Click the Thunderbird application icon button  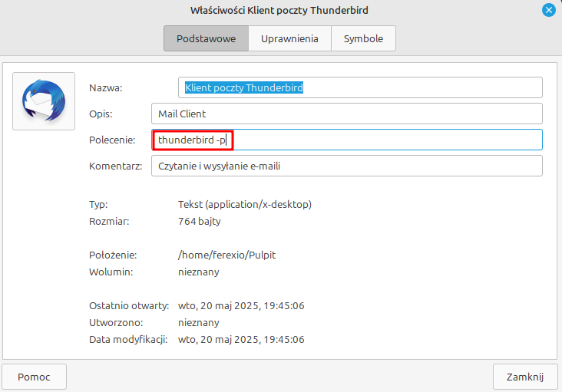(44, 101)
